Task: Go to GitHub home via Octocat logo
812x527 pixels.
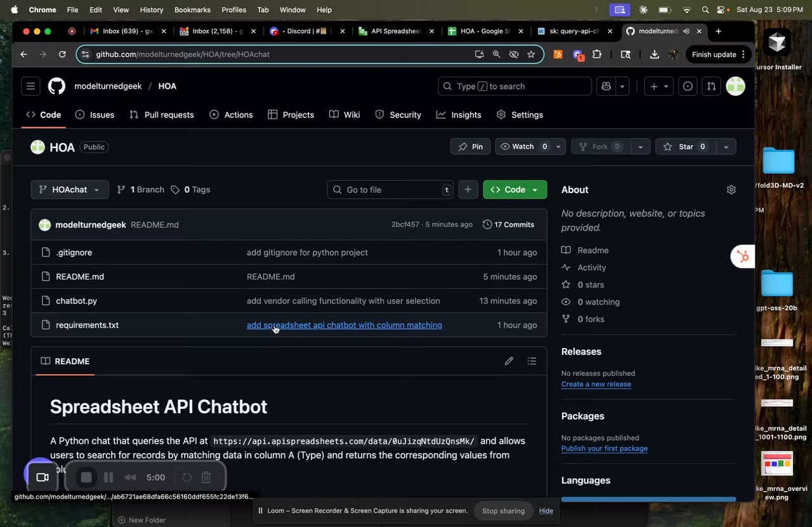Action: tap(57, 86)
